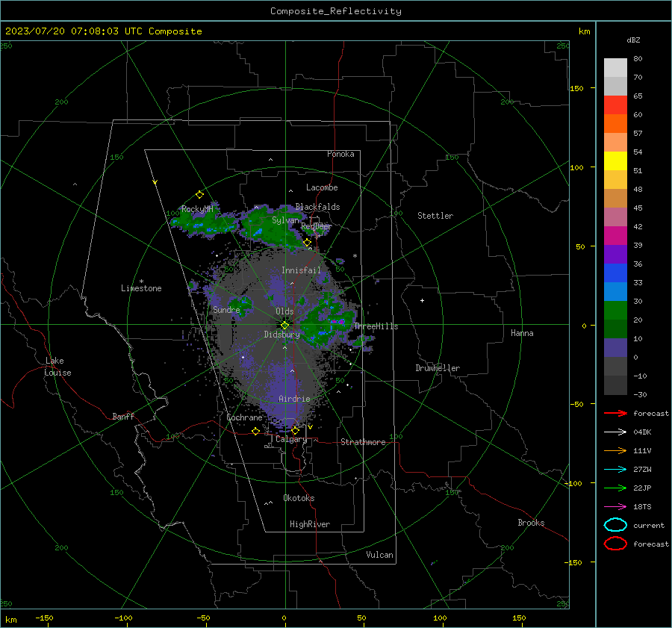
Task: Click the Stettler town label
Action: (435, 216)
